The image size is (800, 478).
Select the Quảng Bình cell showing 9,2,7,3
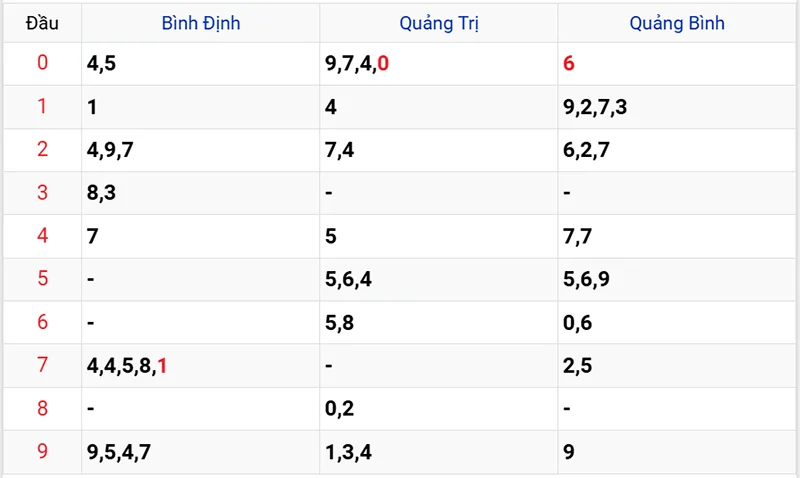pos(595,107)
